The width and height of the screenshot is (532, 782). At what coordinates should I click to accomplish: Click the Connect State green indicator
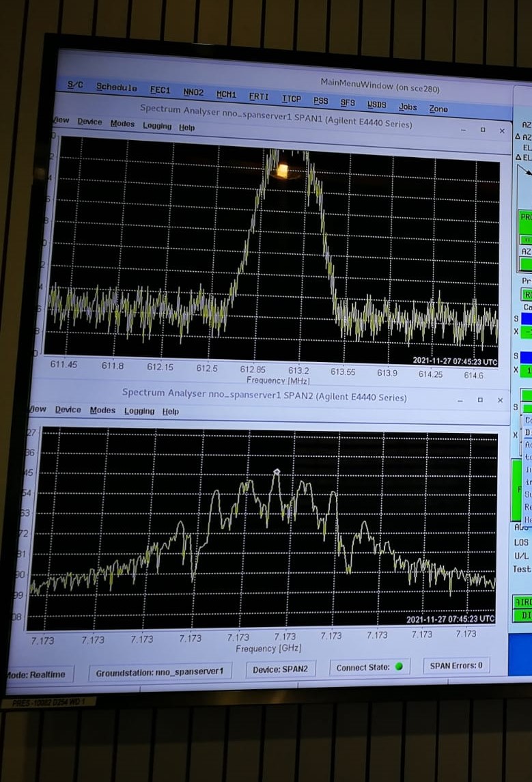[x=399, y=667]
